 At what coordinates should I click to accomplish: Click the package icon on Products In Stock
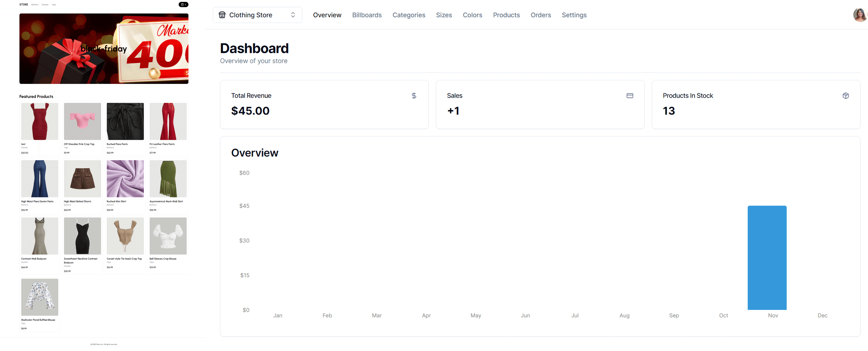[845, 96]
